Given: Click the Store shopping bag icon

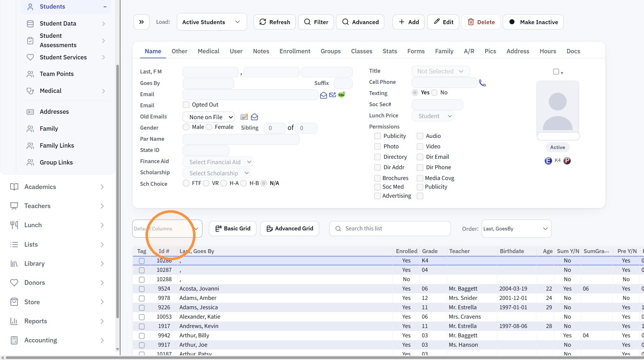Looking at the screenshot, I should (14, 302).
